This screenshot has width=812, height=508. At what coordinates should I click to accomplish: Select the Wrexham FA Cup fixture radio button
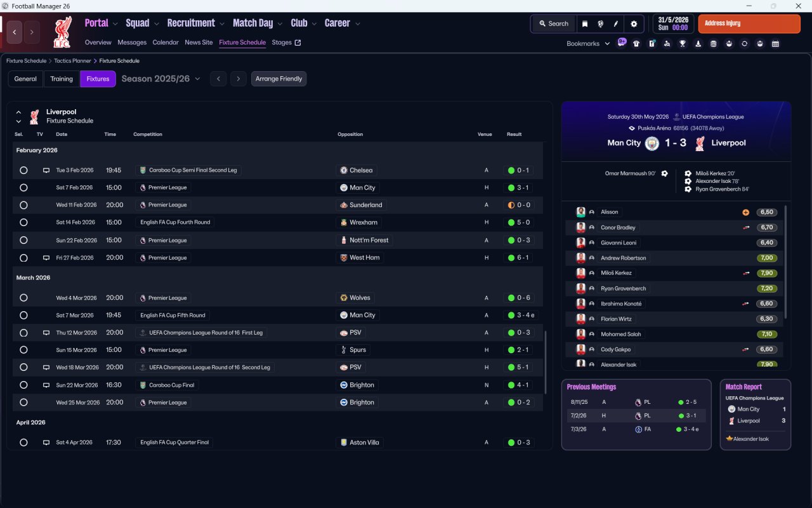point(23,223)
